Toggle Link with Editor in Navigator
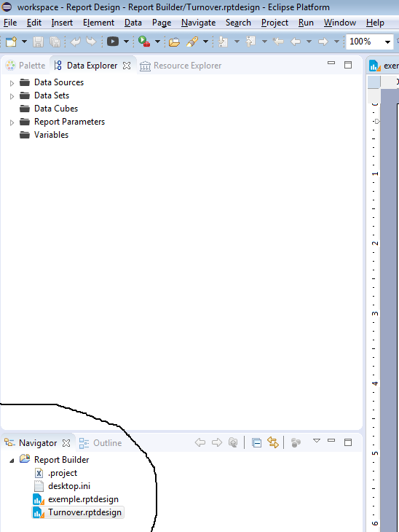Viewport: 399px width, 532px height. [273, 442]
